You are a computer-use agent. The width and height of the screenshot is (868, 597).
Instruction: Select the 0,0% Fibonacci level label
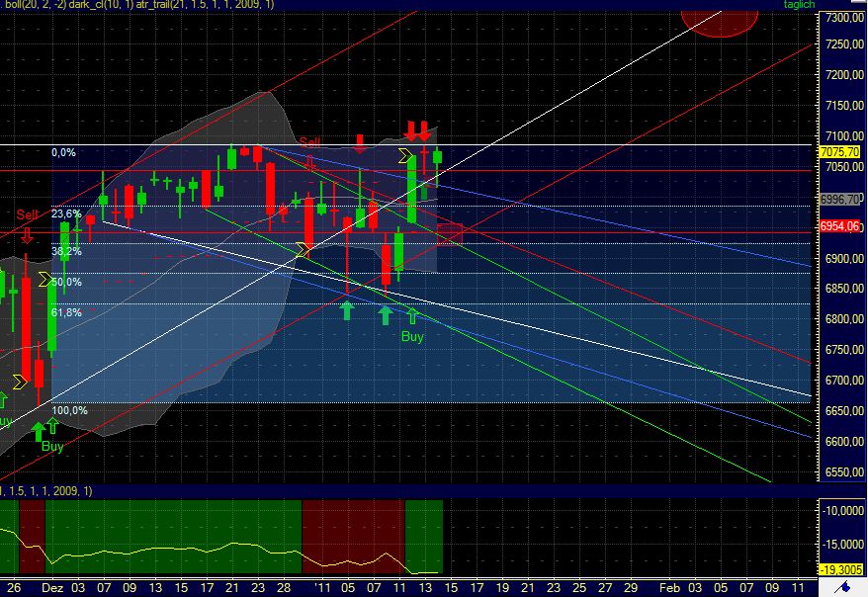[63, 152]
